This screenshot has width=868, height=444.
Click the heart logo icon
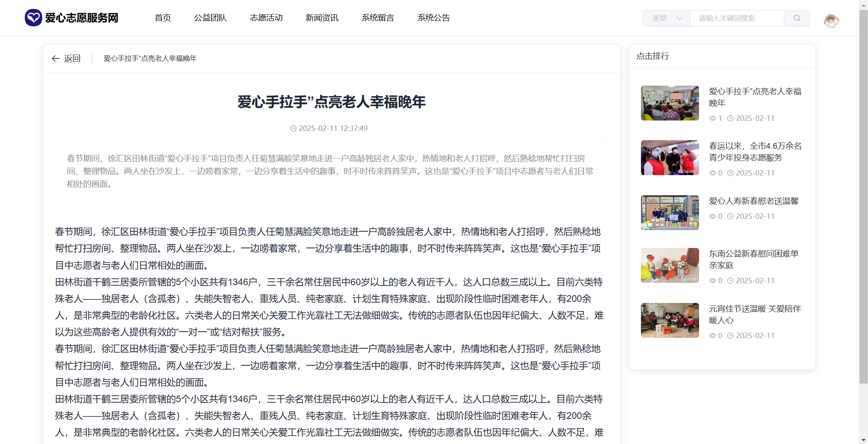click(x=33, y=18)
